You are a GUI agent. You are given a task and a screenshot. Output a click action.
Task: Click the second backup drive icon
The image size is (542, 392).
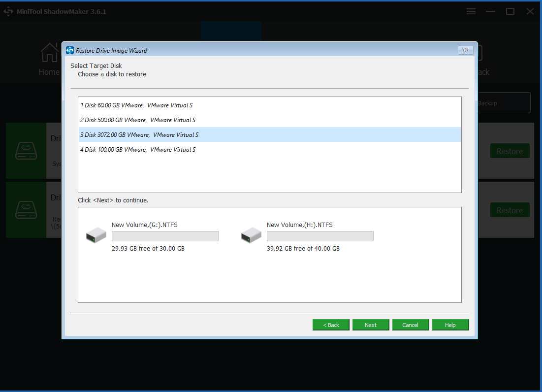click(26, 210)
